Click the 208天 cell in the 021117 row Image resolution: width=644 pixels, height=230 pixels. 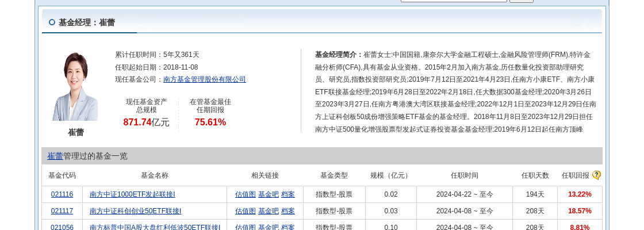(535, 211)
